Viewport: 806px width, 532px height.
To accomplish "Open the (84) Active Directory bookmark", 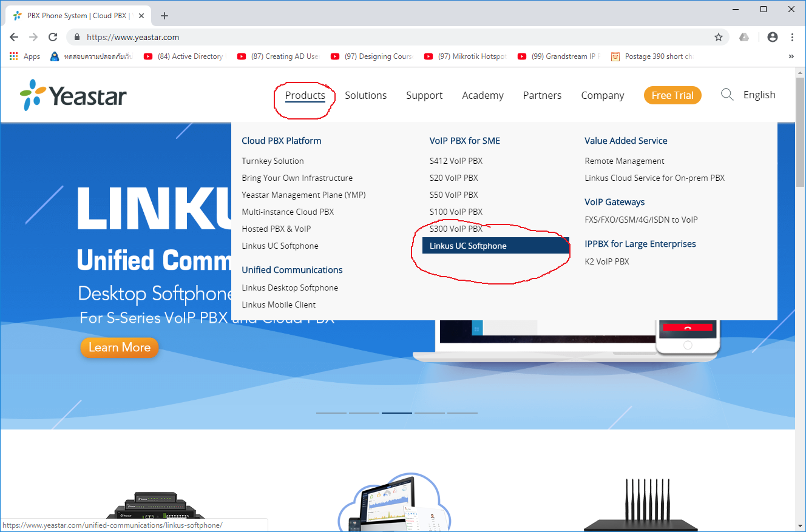I will click(184, 56).
